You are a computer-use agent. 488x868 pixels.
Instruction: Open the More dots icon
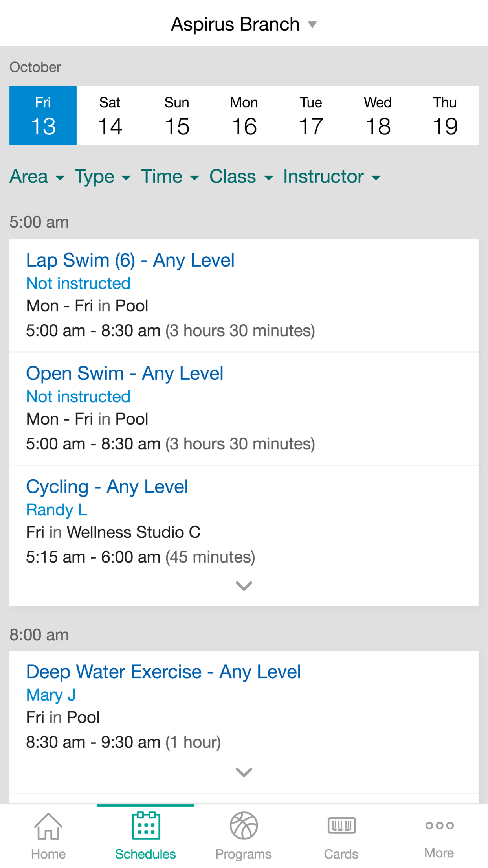click(439, 826)
